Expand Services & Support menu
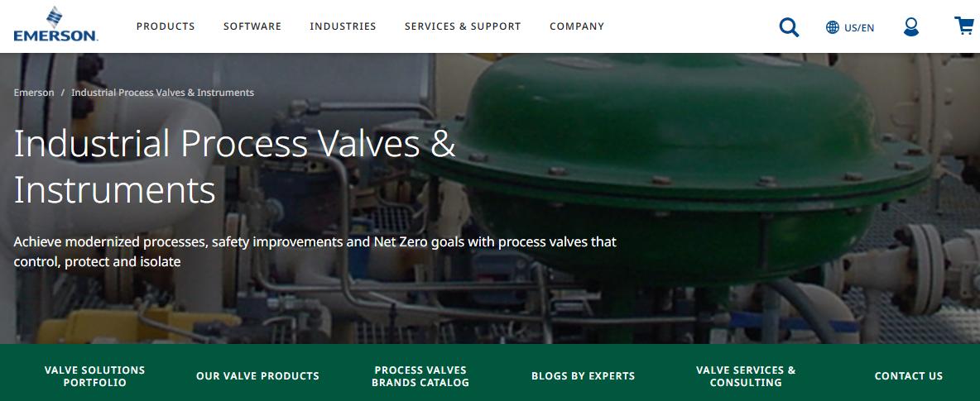 (x=463, y=26)
